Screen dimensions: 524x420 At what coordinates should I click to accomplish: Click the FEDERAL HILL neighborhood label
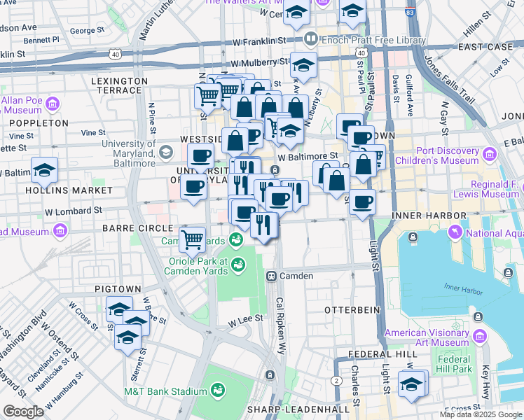click(383, 354)
